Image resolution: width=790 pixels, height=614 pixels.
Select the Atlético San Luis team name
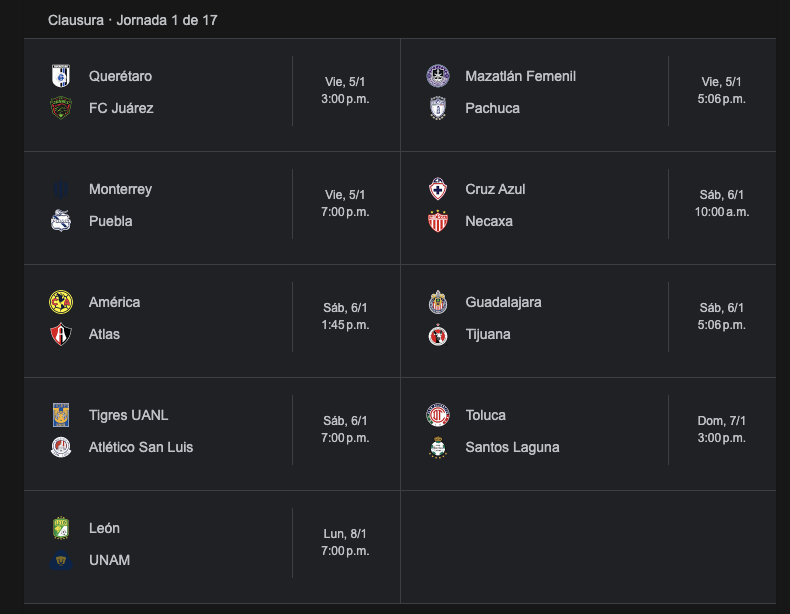pos(141,447)
